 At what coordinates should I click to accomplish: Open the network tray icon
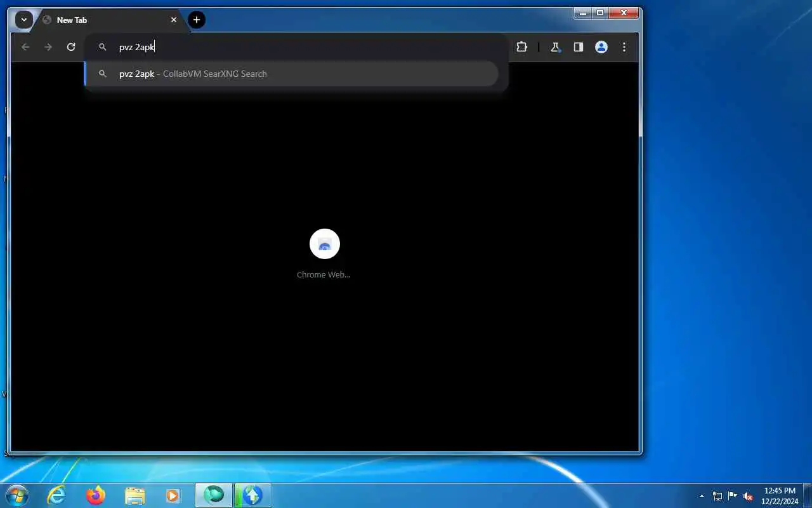tap(717, 496)
